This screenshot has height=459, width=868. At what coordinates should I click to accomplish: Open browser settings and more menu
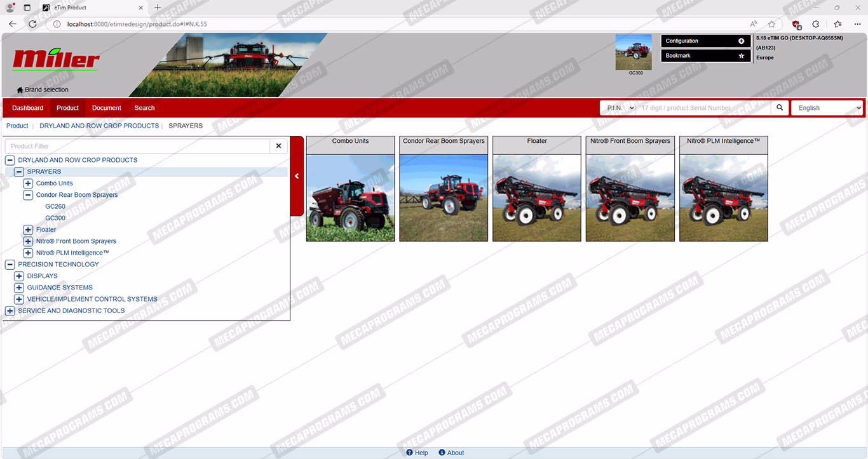pos(857,24)
